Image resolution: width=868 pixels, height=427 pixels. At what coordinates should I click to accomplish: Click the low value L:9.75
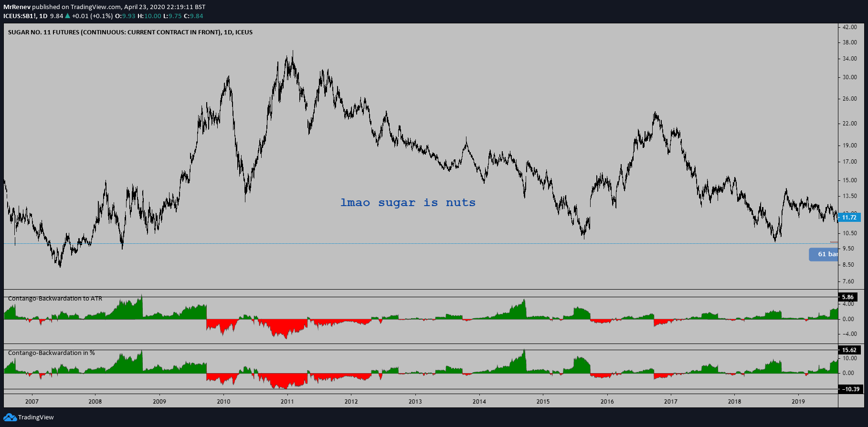(172, 16)
